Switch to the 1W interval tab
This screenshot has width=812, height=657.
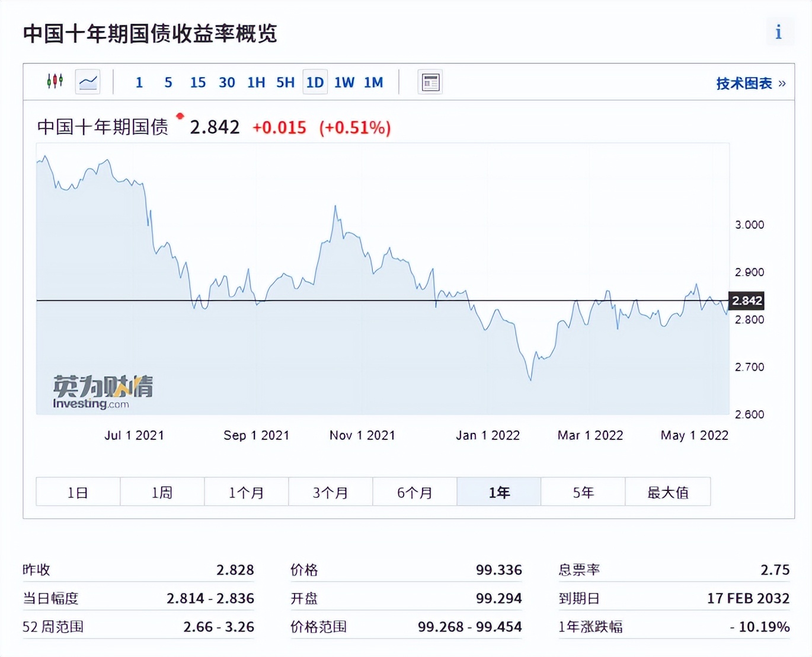point(344,82)
